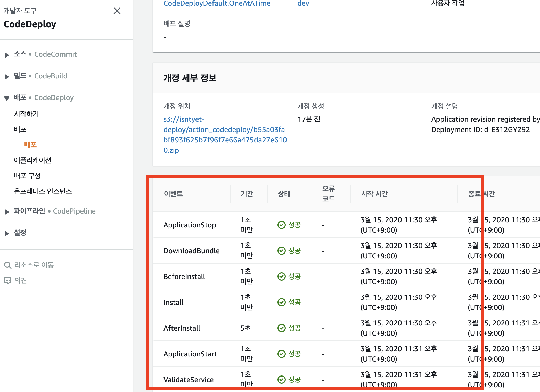Image resolution: width=540 pixels, height=392 pixels.
Task: Click the 상태 column header
Action: pos(284,194)
